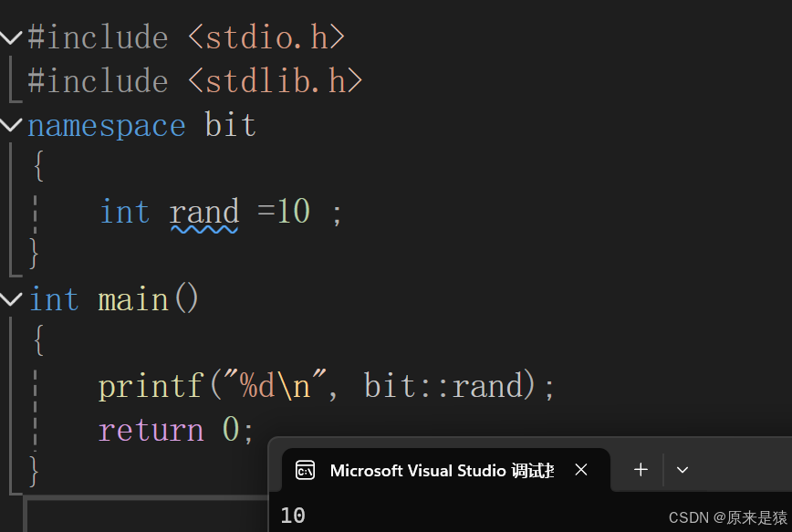Click on the stdlib.h header name

click(x=276, y=81)
